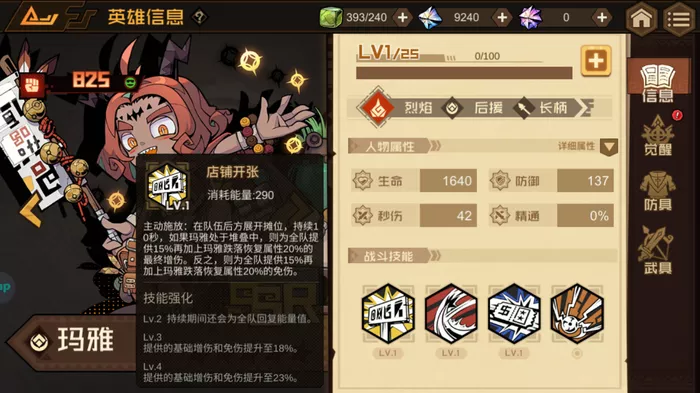700x393 pixels.
Task: Open the home screen icon
Action: [641, 18]
